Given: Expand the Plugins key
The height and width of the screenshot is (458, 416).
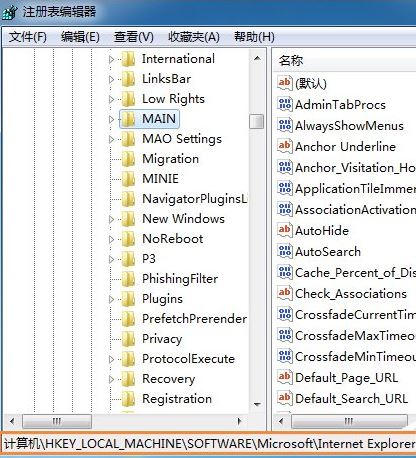Looking at the screenshot, I should pyautogui.click(x=111, y=299).
